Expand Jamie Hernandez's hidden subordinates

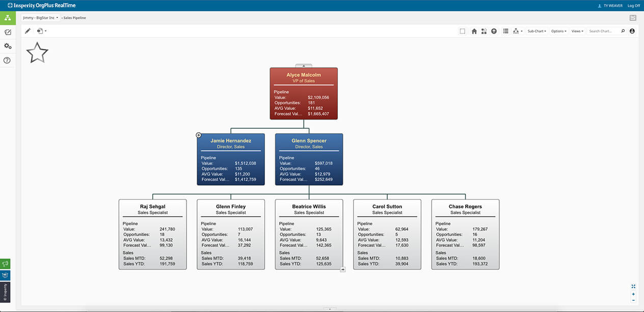click(199, 135)
